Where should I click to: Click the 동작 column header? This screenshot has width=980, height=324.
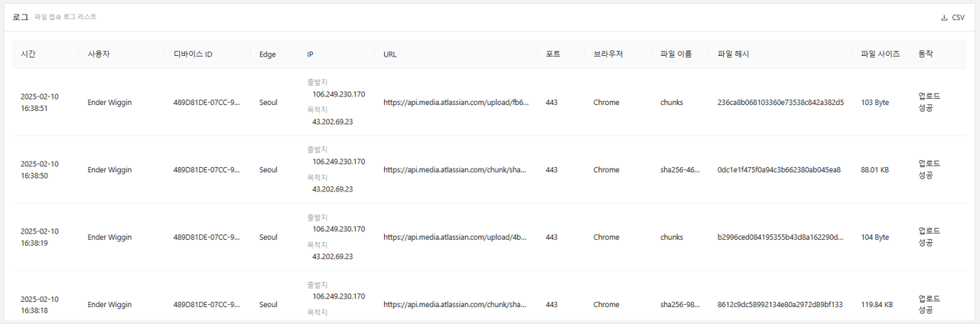click(926, 54)
